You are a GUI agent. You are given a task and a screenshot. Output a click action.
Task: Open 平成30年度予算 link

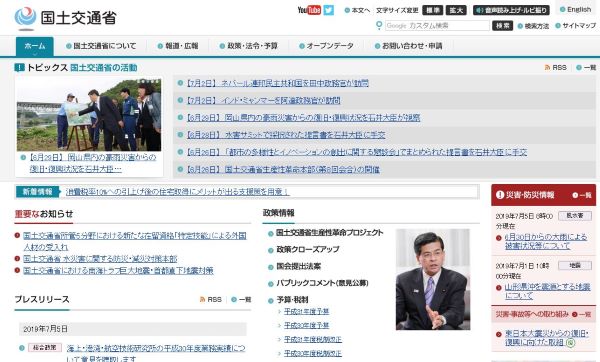(x=307, y=325)
